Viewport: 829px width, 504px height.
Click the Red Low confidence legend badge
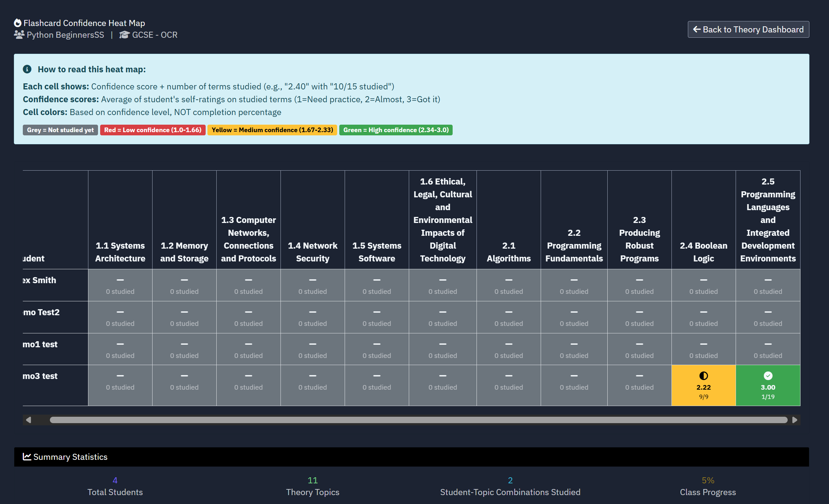[x=153, y=130]
